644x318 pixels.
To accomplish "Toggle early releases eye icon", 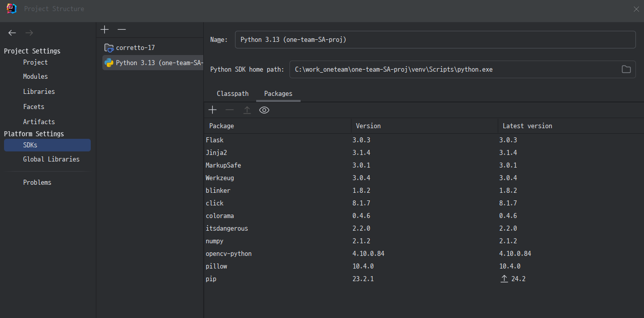I will (264, 110).
